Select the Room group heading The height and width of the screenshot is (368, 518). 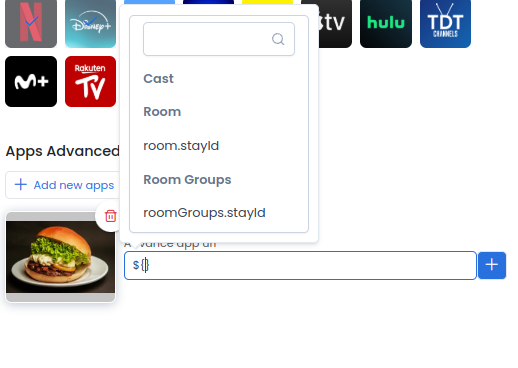click(x=162, y=112)
